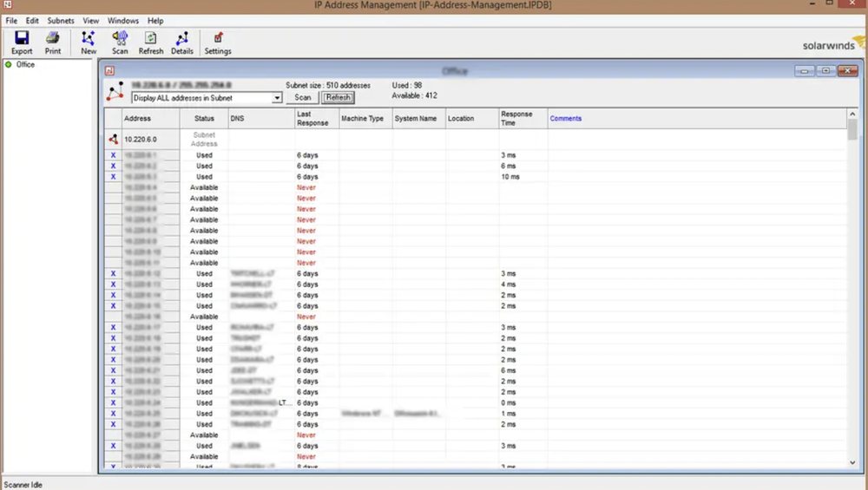The width and height of the screenshot is (868, 490).
Task: Open the Windows menu
Action: click(x=123, y=21)
